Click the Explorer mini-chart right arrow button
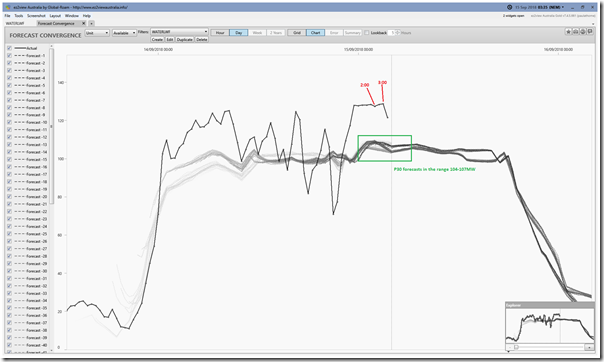 click(x=589, y=347)
